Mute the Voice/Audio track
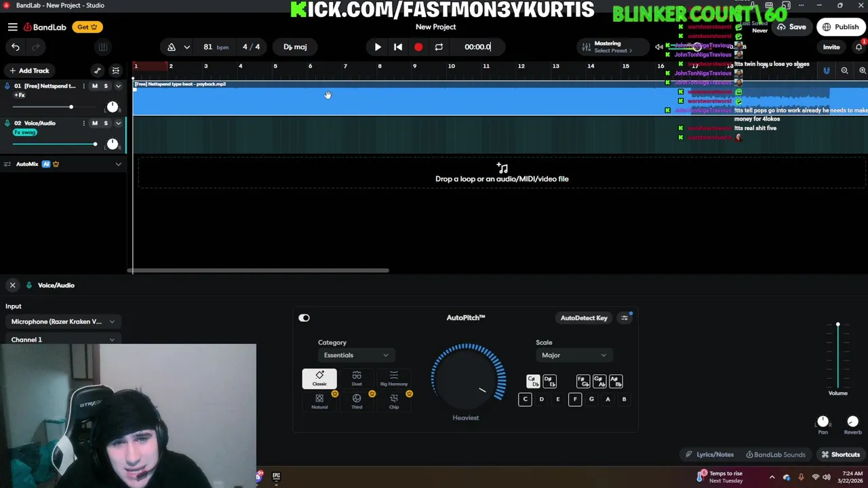The height and width of the screenshot is (488, 868). [95, 123]
